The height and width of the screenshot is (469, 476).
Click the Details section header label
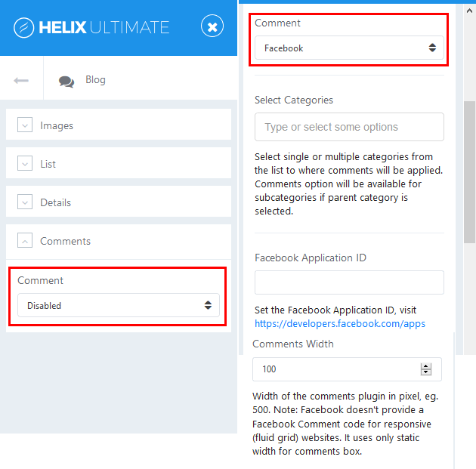(55, 202)
